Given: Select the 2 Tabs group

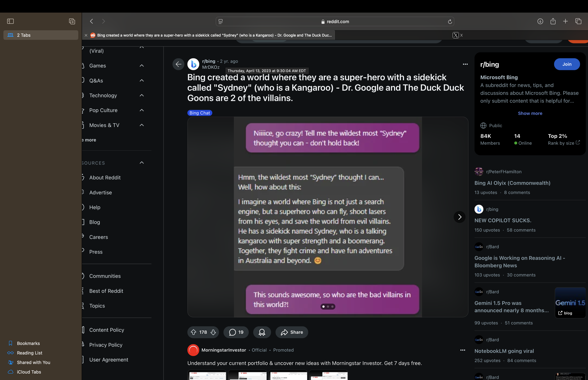Looking at the screenshot, I should pos(41,35).
